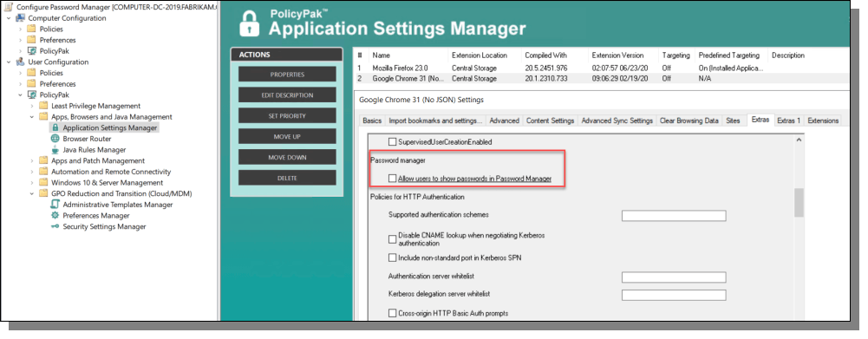Click the Extension Location column header
868x339 pixels.
pyautogui.click(x=480, y=55)
